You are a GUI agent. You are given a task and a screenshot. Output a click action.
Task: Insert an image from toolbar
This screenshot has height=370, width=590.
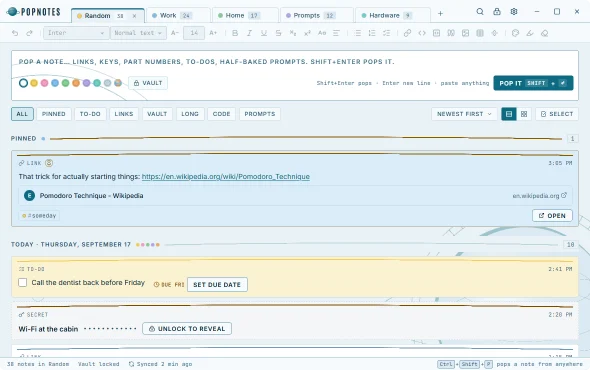pyautogui.click(x=465, y=33)
